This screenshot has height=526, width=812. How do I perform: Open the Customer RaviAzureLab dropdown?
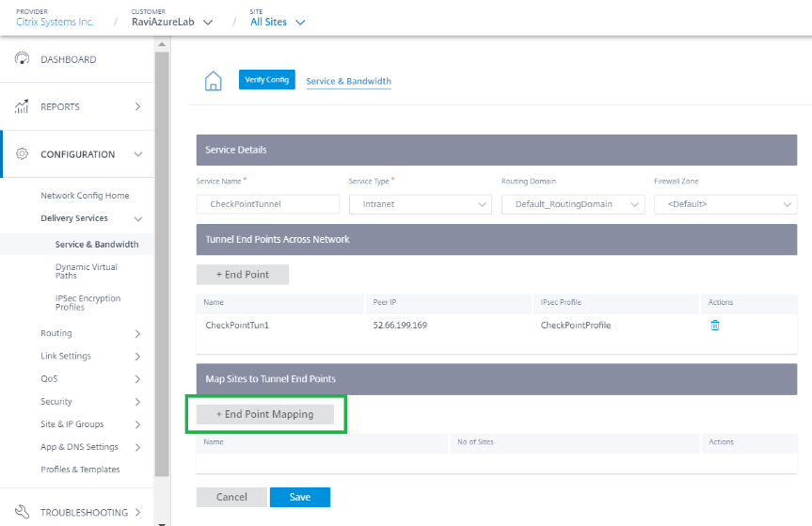coord(172,22)
